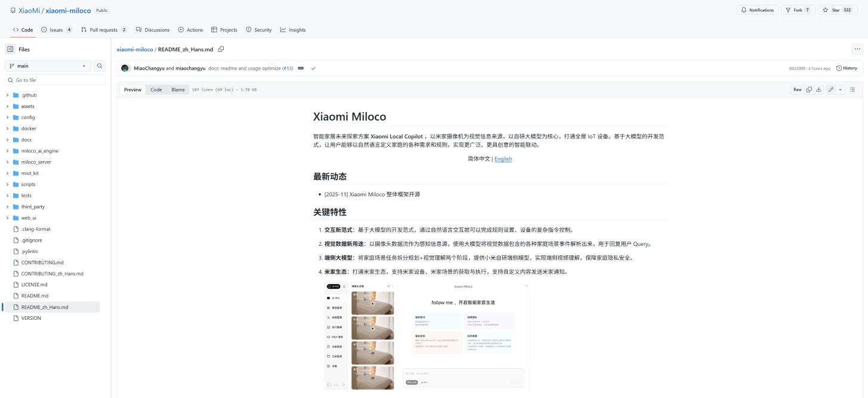Screen dimensions: 868x398
Task: Copy raw README contents via copy icon
Action: tap(809, 90)
